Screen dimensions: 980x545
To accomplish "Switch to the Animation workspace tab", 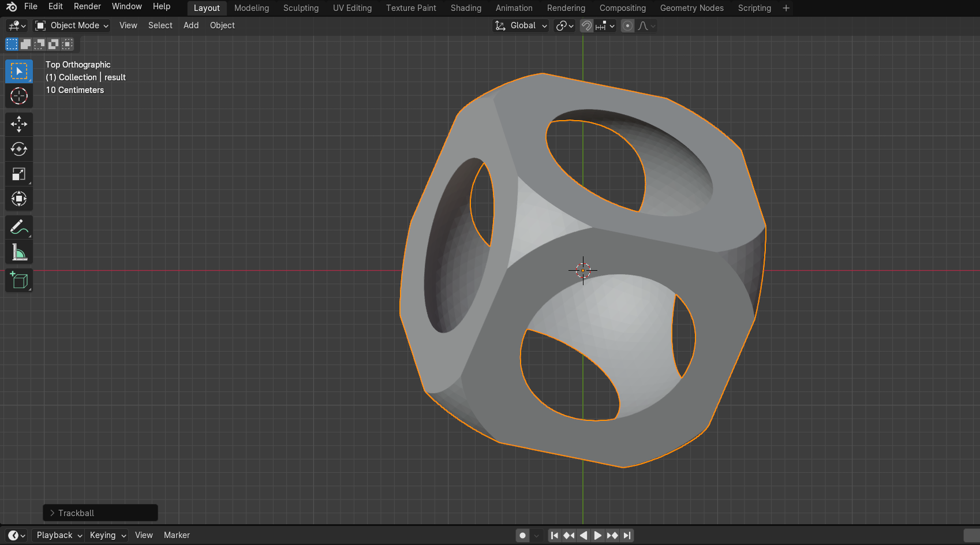I will coord(514,8).
